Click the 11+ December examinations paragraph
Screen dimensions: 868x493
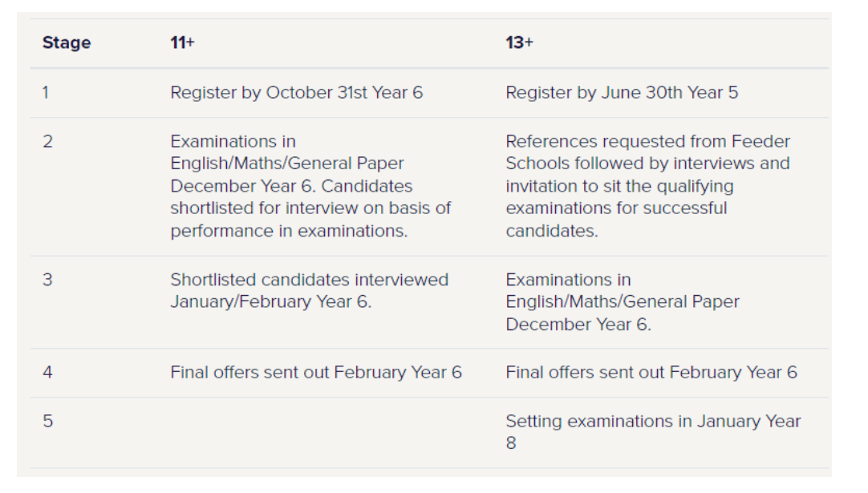coord(310,186)
